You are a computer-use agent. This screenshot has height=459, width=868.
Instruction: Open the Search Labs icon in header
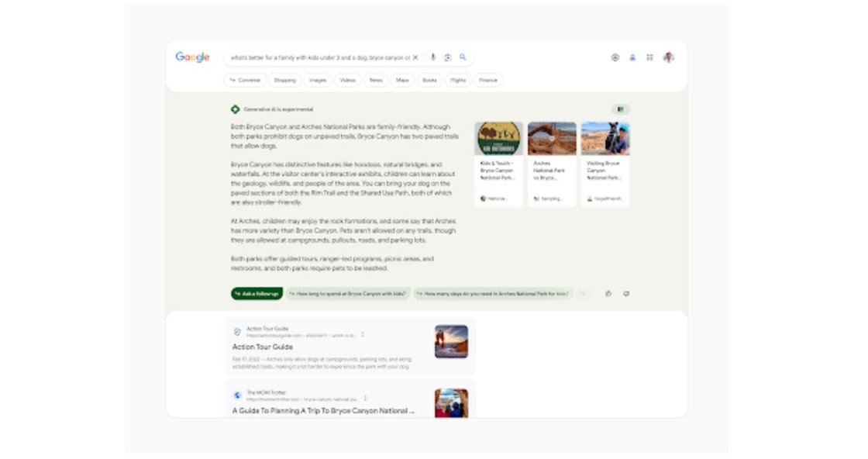(615, 57)
